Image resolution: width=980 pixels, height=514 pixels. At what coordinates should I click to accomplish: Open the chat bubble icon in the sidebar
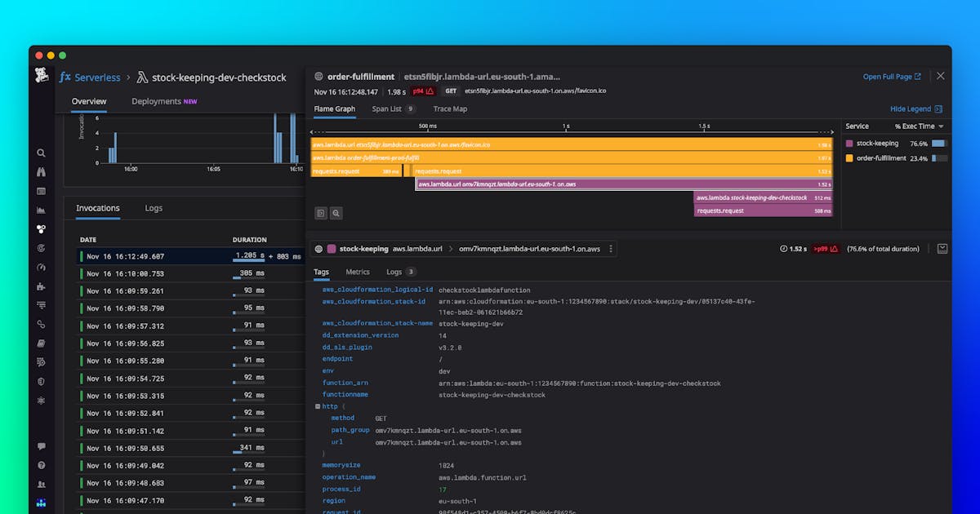pos(41,446)
